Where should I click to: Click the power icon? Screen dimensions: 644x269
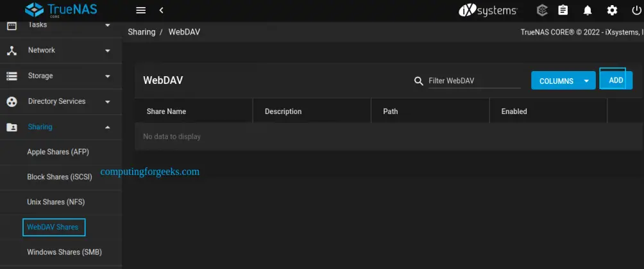coord(636,10)
